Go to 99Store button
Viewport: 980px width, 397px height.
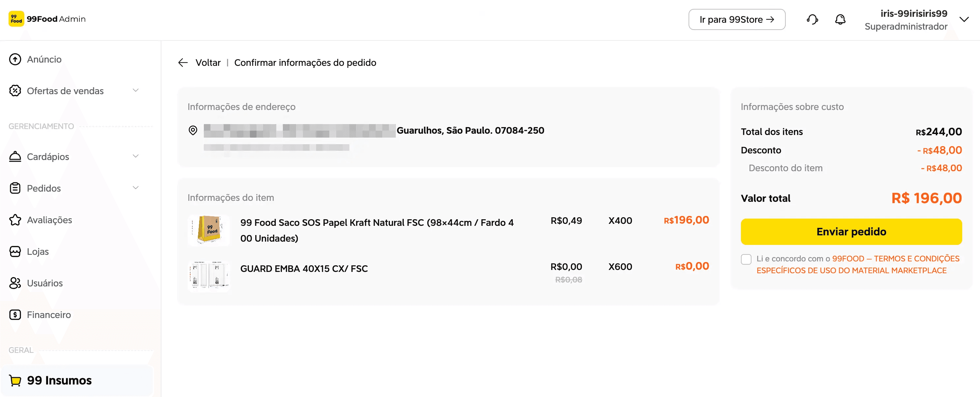pyautogui.click(x=737, y=19)
